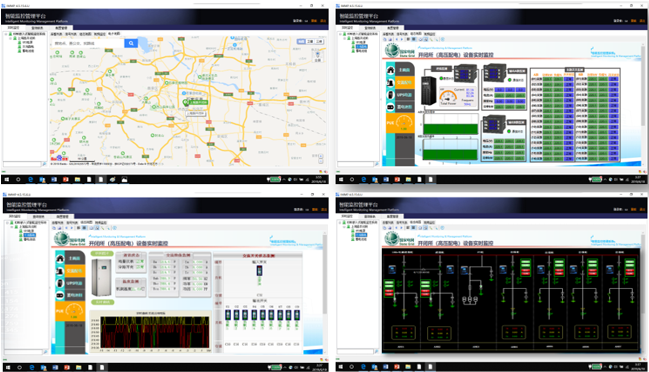Click the upper green bar chart in the top-right window
Image resolution: width=649 pixels, height=372 pixels.
[450, 125]
